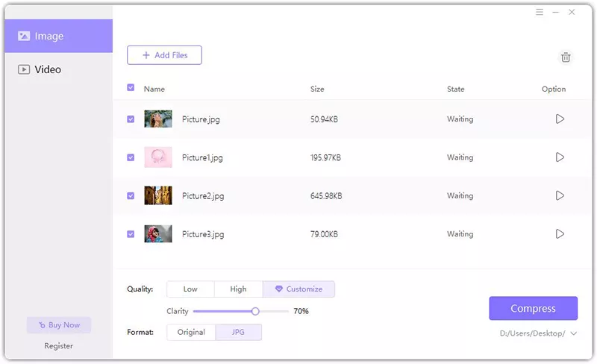Toggle the checkbox for Picture2.jpg
This screenshot has width=597, height=364.
131,196
